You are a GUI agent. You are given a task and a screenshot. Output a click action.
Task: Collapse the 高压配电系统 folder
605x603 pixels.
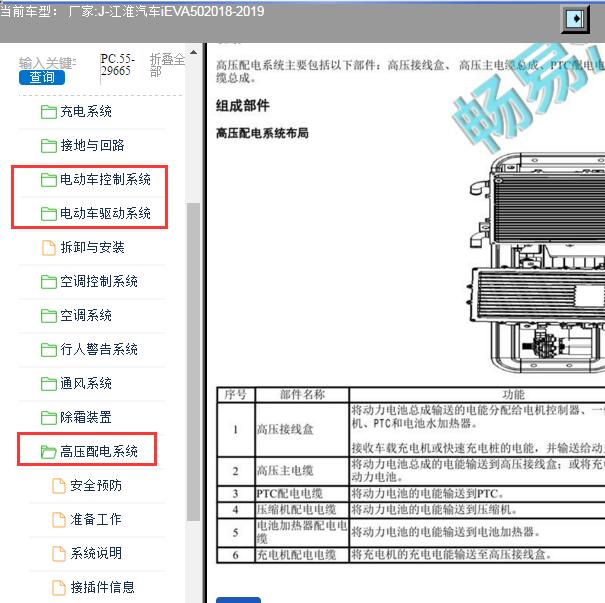(x=99, y=451)
